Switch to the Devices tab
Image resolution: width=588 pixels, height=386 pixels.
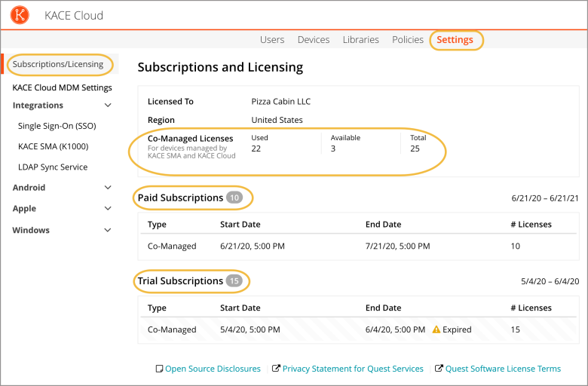click(314, 40)
